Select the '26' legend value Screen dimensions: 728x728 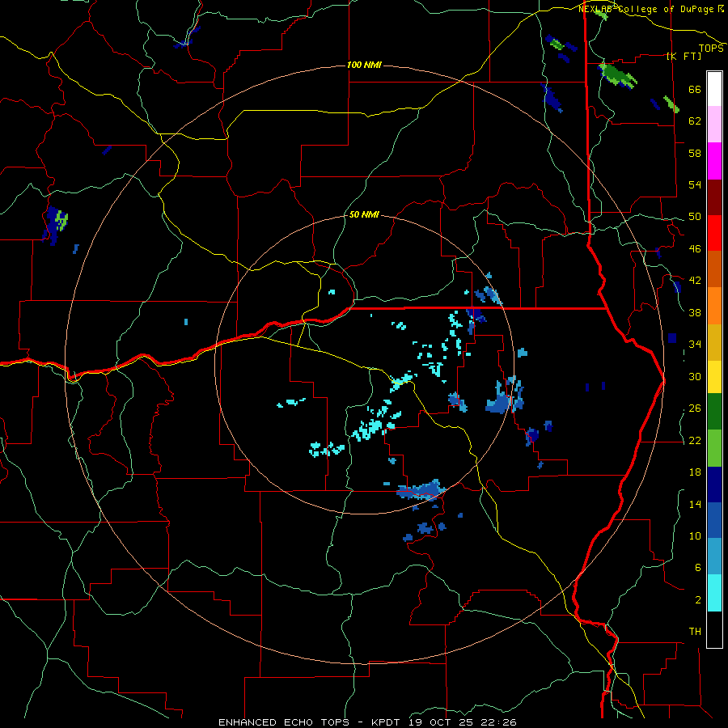point(695,408)
